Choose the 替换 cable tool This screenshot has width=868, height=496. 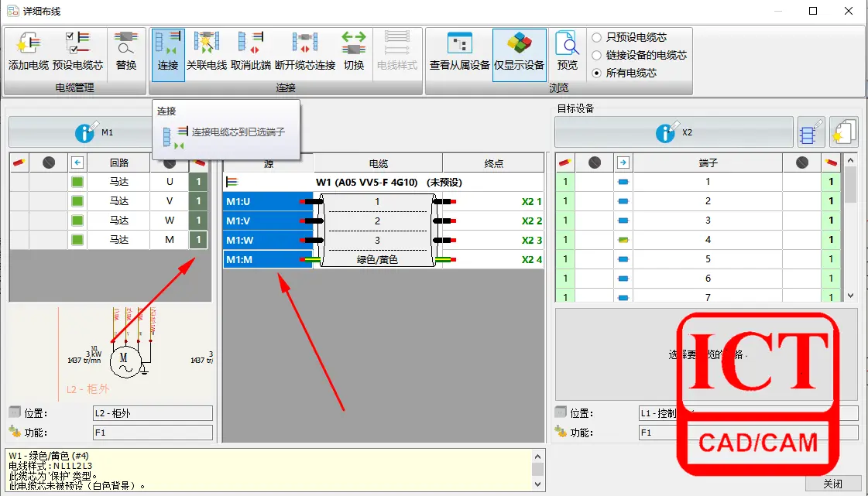coord(126,51)
